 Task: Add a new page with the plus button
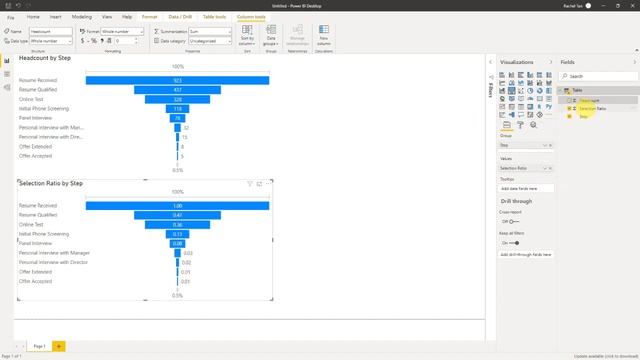coord(58,347)
